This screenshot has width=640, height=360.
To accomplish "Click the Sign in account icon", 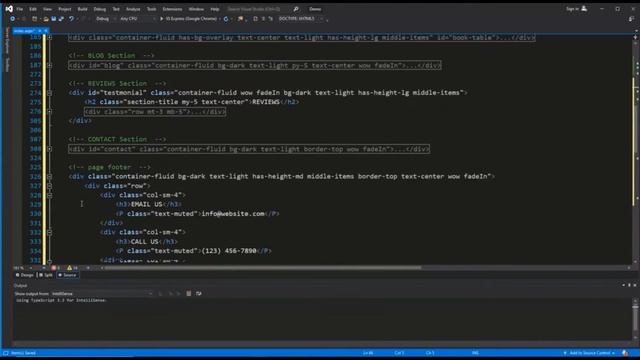I will [x=584, y=9].
